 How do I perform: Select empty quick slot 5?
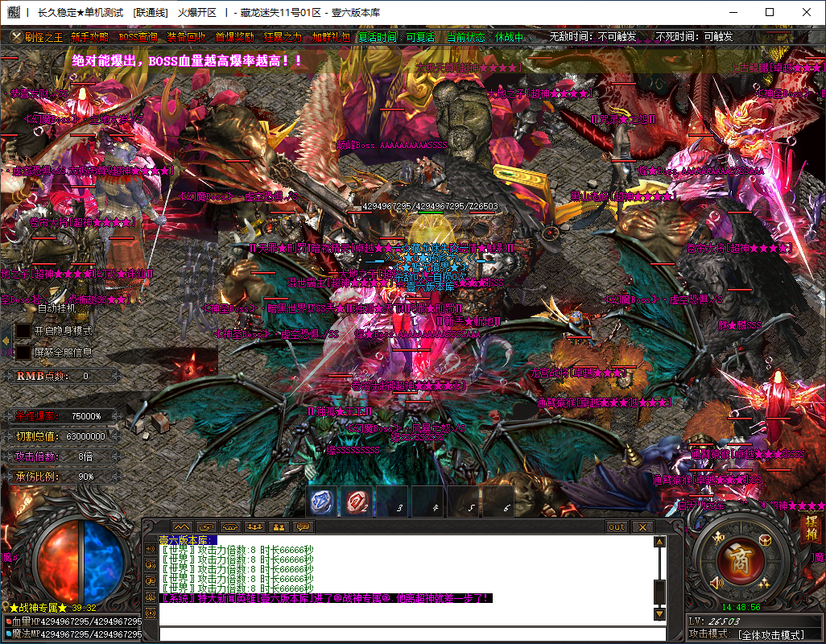pos(463,501)
